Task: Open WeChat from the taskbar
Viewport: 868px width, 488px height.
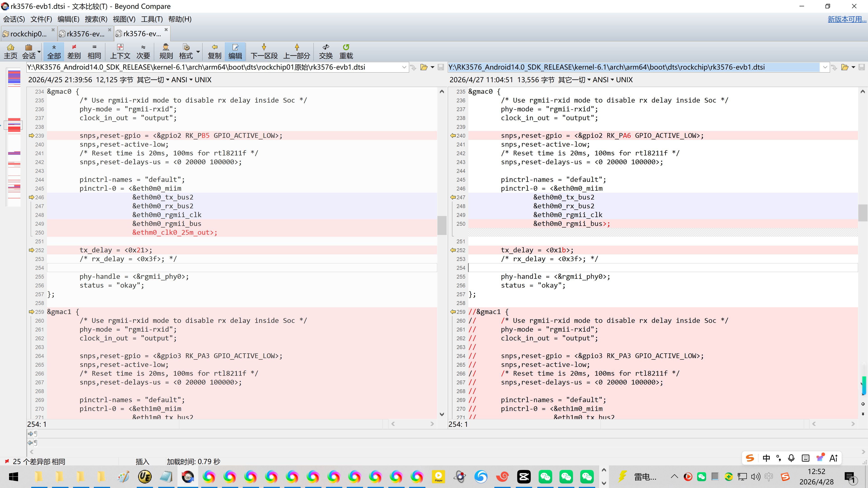Action: pyautogui.click(x=545, y=476)
